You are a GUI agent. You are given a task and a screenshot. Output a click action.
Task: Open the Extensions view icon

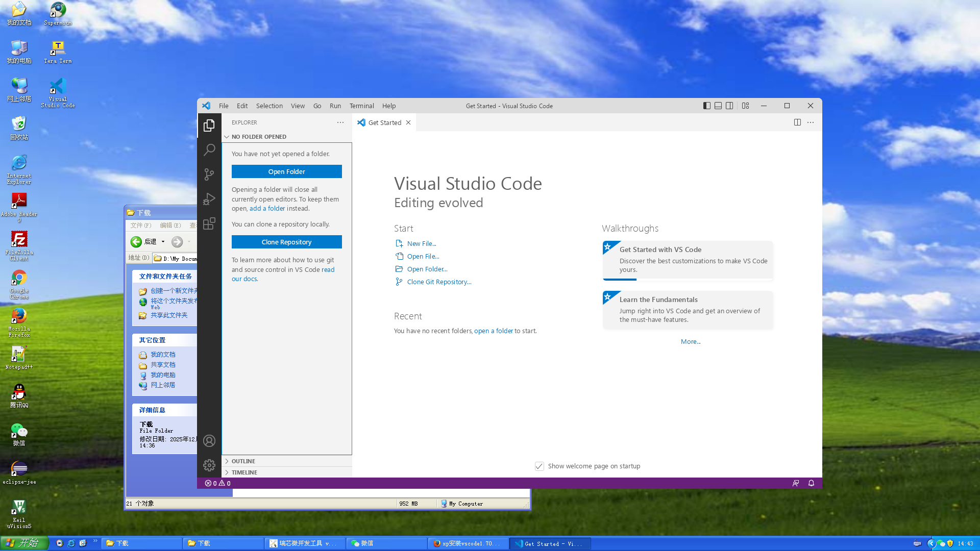[x=209, y=223]
